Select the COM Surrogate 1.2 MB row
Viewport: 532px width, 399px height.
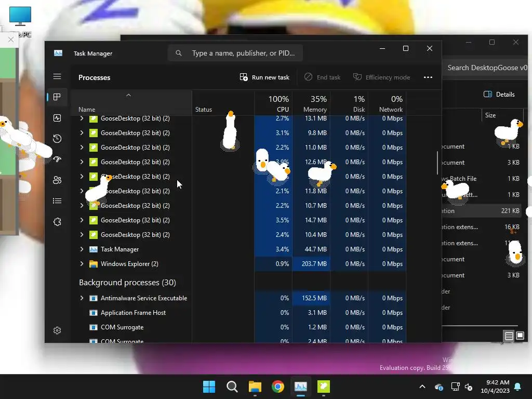(239, 327)
